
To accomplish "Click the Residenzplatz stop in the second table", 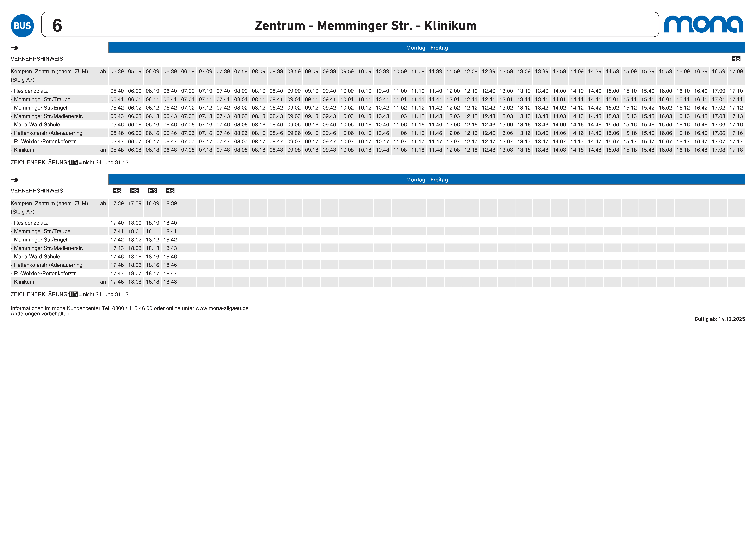I will click(x=29, y=223).
